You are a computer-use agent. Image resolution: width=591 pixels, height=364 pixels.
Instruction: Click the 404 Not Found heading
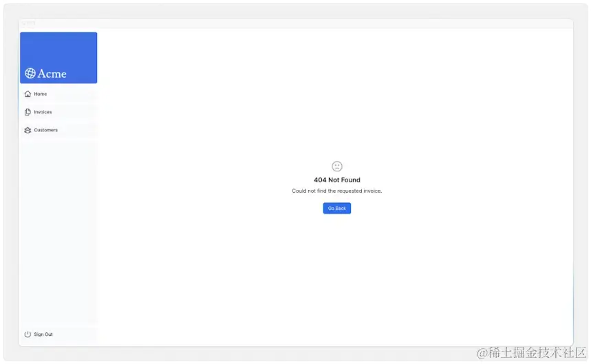pos(337,180)
